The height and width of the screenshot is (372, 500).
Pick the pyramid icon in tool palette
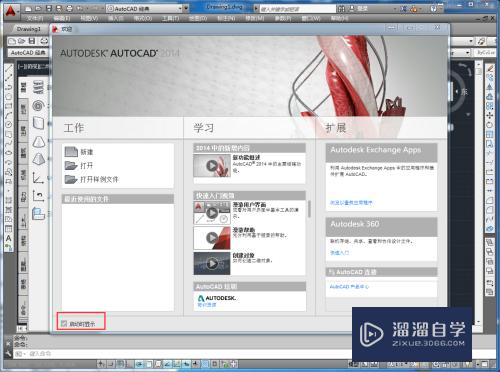point(39,159)
